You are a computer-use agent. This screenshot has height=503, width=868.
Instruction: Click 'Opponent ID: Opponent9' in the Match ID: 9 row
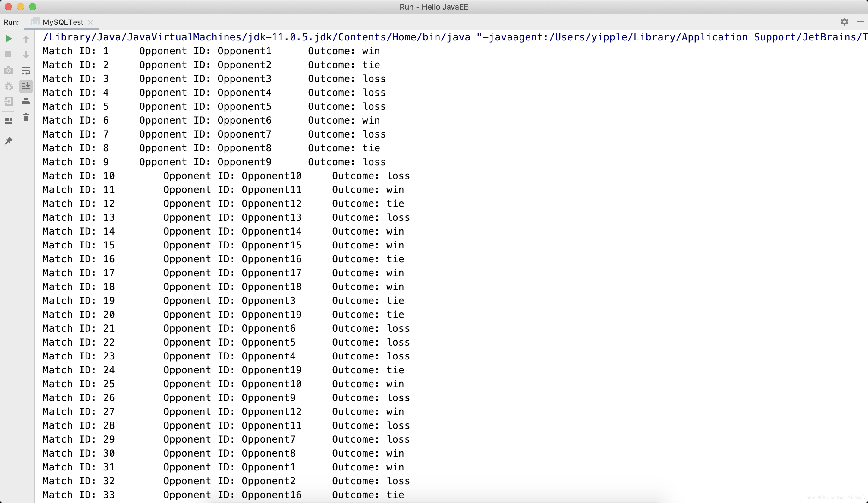[x=205, y=162]
